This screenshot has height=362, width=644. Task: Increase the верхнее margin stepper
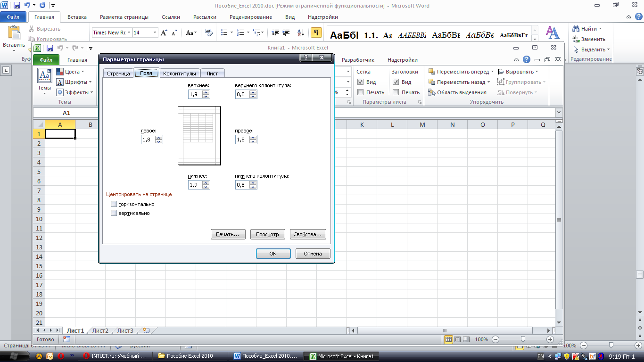click(x=206, y=92)
